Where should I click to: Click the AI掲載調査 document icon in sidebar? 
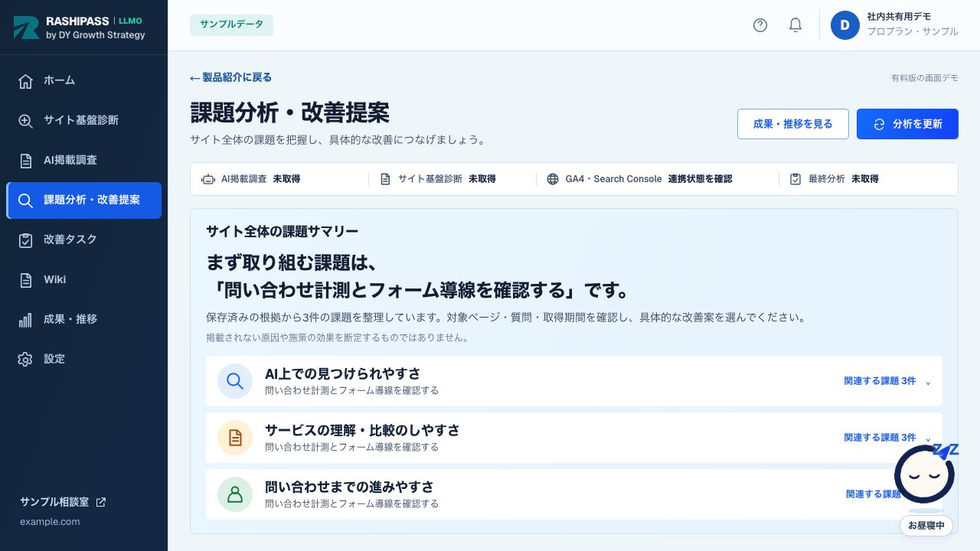(25, 161)
